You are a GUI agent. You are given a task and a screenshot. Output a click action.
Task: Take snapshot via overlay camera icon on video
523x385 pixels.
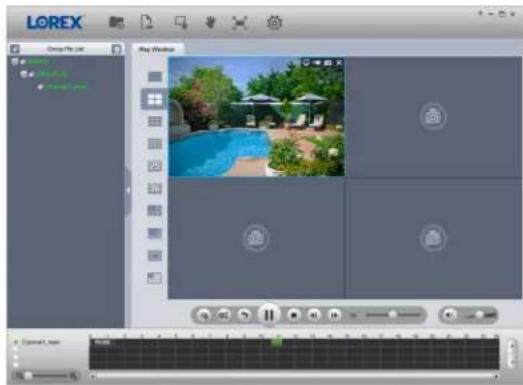(x=328, y=62)
